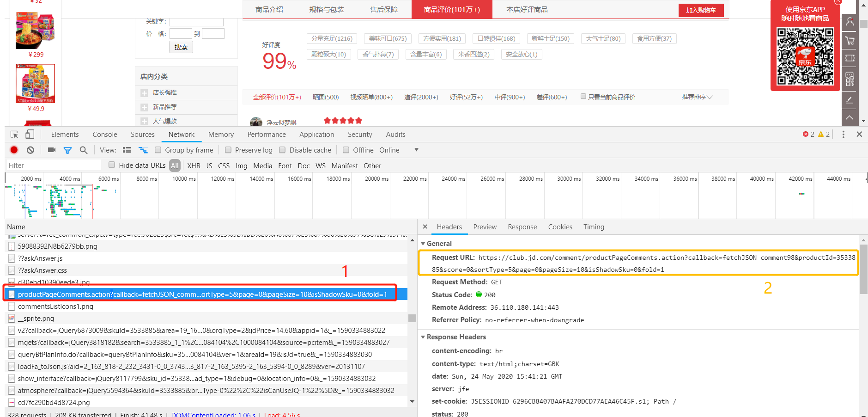The image size is (868, 417).
Task: Open DevTools three-dot customize menu
Action: point(844,135)
